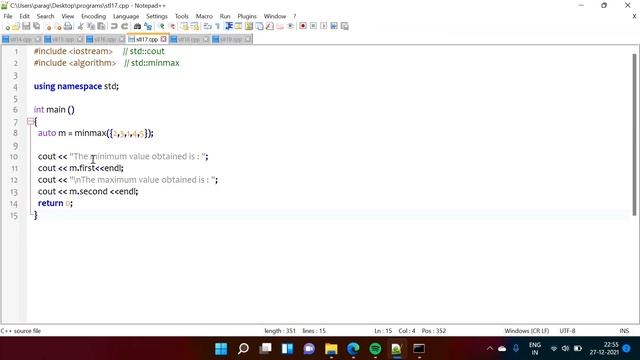Click the Close document toolbar icon

(x=48, y=27)
